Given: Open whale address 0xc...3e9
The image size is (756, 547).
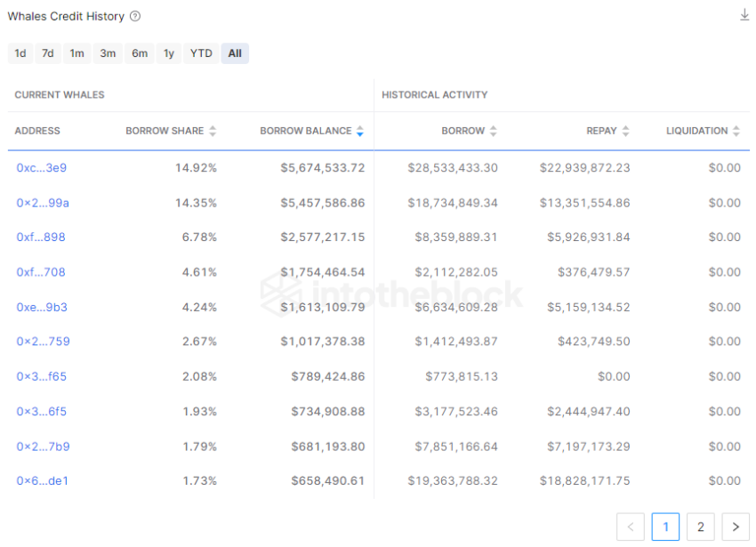Looking at the screenshot, I should click(x=42, y=168).
